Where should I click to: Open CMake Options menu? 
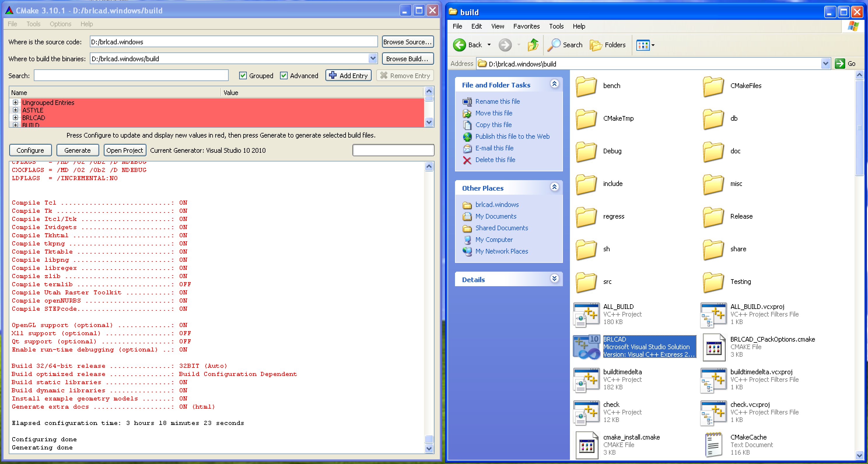60,24
